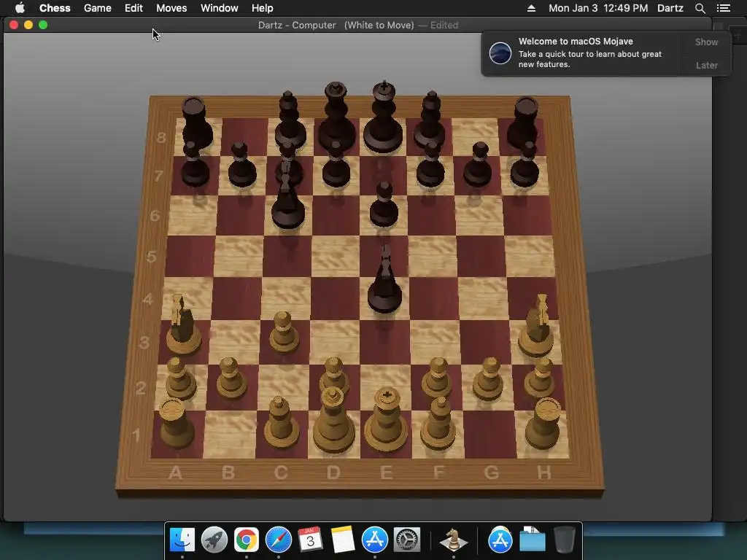Click the black pawn on f7

tap(430, 166)
